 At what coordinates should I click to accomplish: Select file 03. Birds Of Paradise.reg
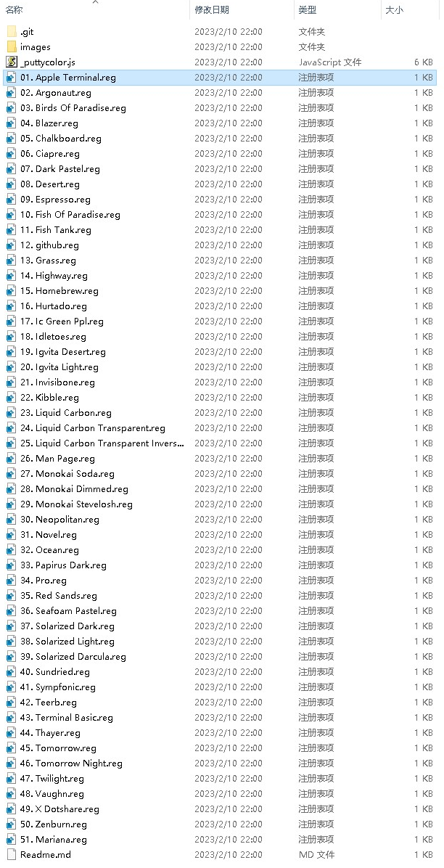coord(73,108)
